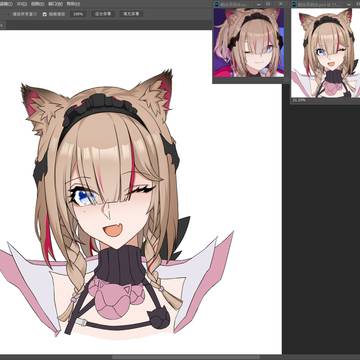Open the 帮助 (Help) menu

pyautogui.click(x=73, y=4)
